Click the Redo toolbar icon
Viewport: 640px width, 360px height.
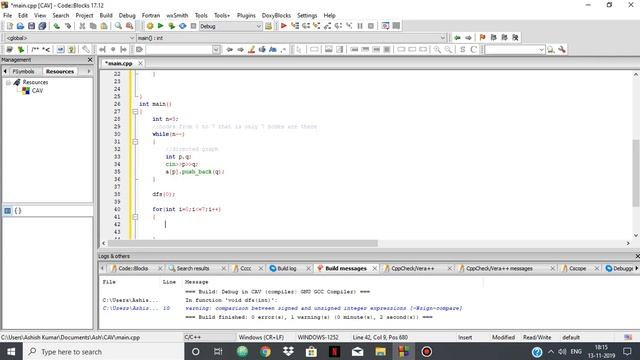tap(68, 26)
